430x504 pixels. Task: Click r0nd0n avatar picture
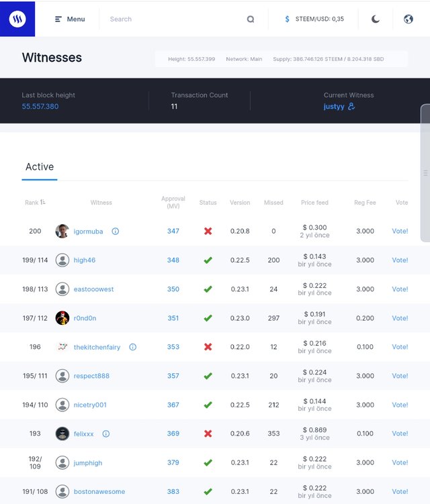click(x=62, y=318)
